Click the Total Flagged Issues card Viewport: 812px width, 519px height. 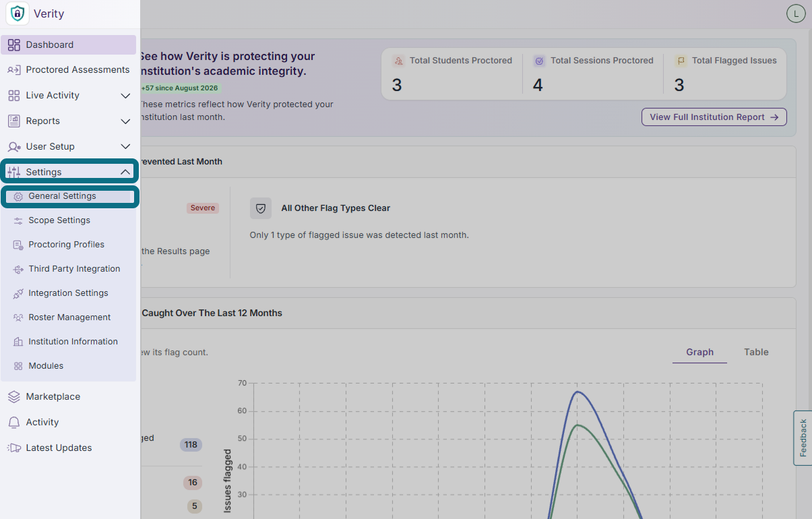pyautogui.click(x=726, y=74)
